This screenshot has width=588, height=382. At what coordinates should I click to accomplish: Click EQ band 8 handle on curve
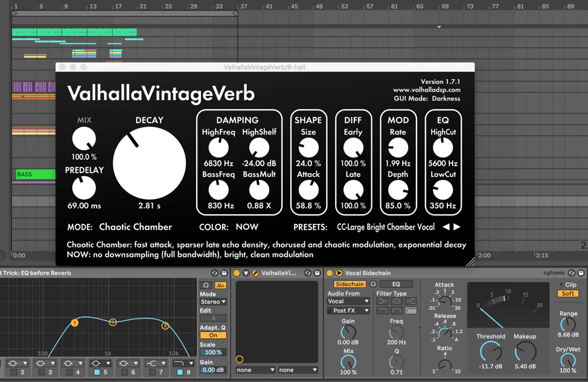[165, 326]
